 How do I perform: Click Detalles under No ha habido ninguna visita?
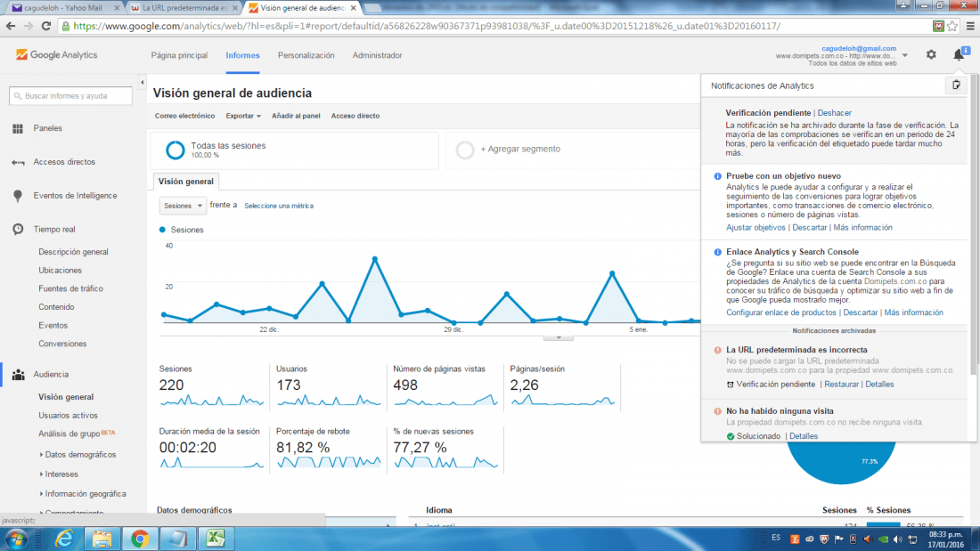804,436
